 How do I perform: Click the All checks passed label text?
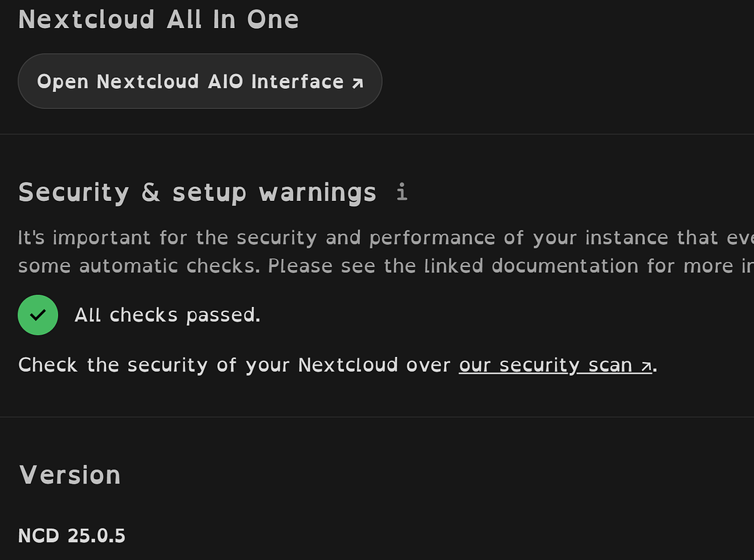click(x=166, y=314)
